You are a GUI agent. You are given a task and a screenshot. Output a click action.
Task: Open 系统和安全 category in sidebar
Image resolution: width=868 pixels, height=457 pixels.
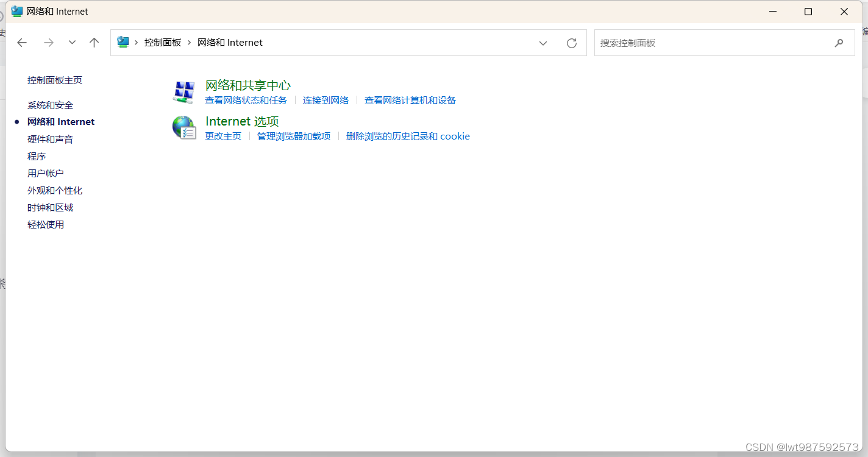pos(50,105)
